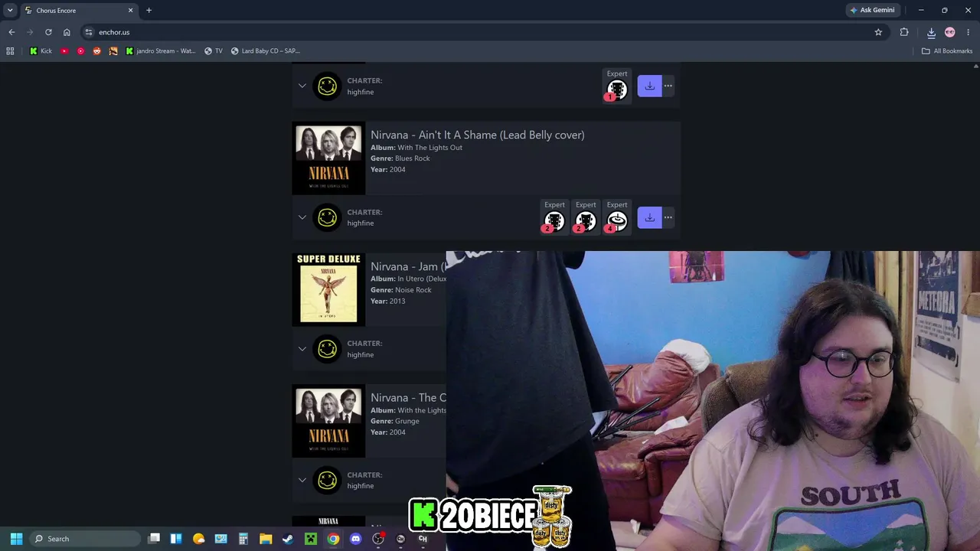980x551 pixels.
Task: Show Chrome downloads
Action: pos(931,32)
